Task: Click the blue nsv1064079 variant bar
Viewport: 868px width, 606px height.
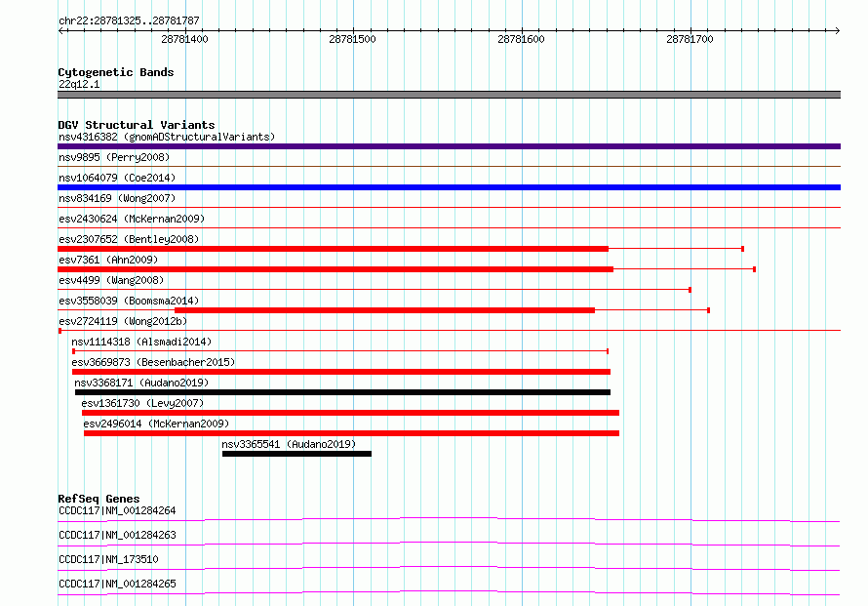Action: pyautogui.click(x=449, y=187)
